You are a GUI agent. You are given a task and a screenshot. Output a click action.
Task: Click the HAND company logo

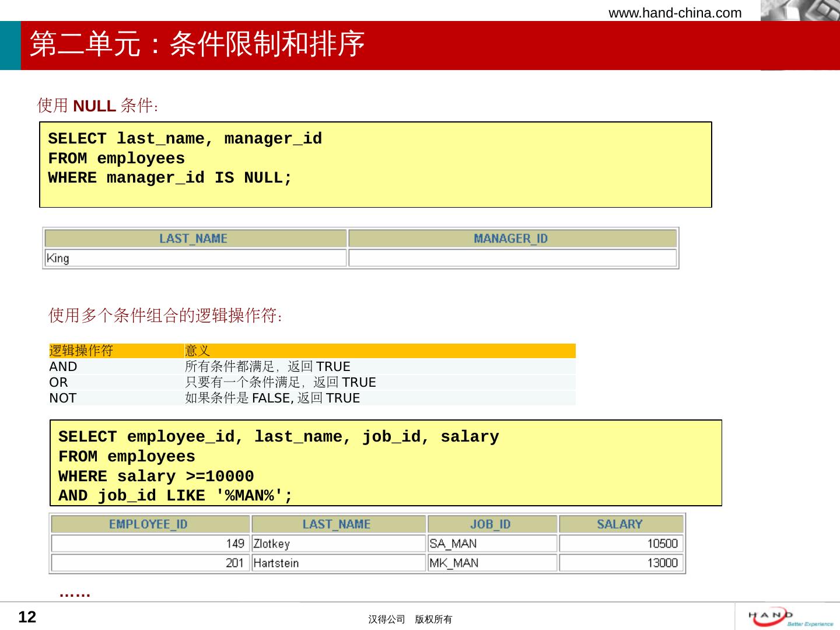[785, 617]
